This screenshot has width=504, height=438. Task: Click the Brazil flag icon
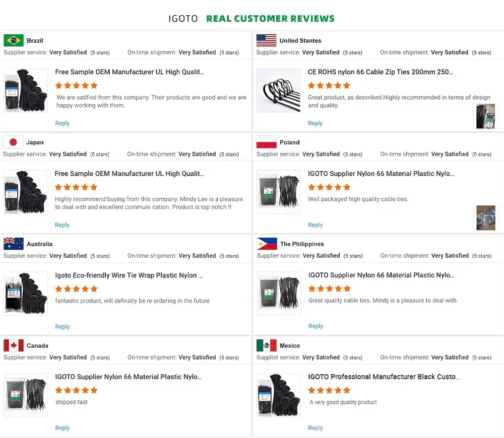click(14, 40)
